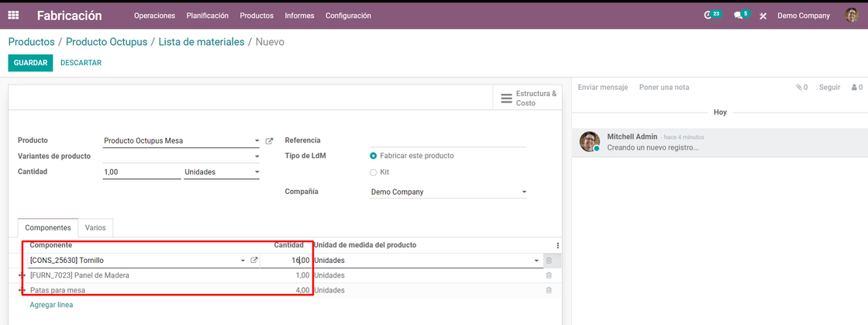Select Fabricar este producto radio option
868x325 pixels.
(x=373, y=156)
